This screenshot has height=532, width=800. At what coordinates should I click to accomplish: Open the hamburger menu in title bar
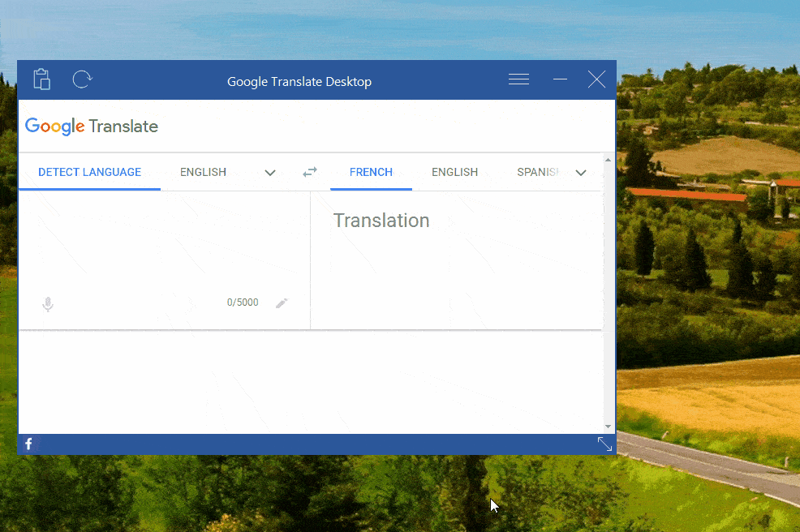(518, 79)
